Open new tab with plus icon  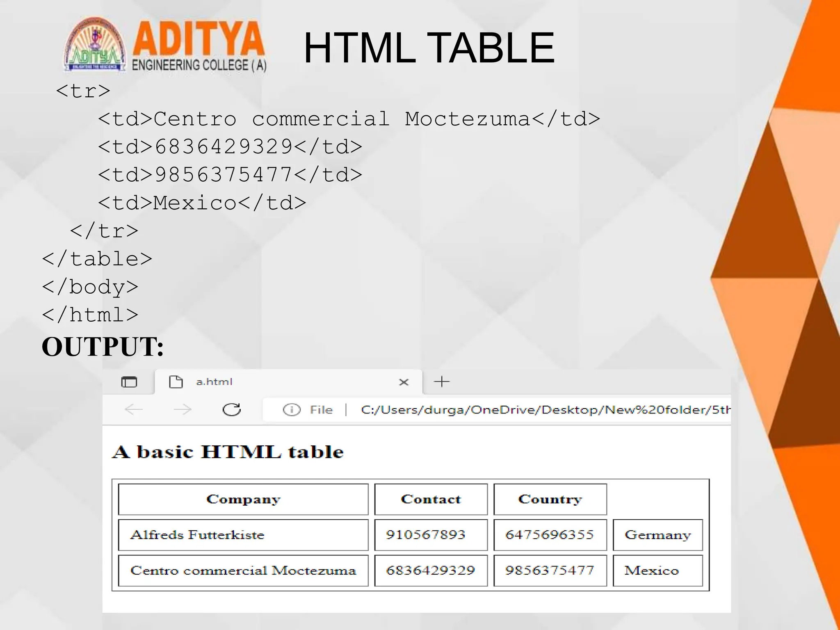pos(442,382)
